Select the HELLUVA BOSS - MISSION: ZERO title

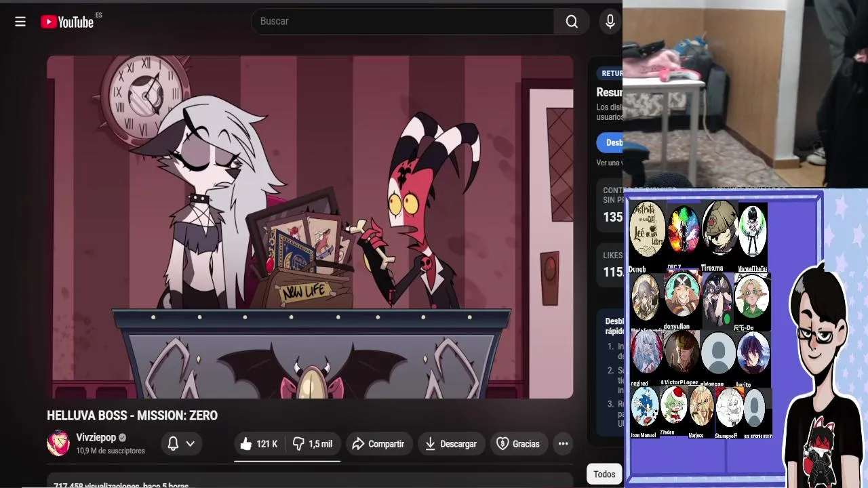(x=132, y=415)
